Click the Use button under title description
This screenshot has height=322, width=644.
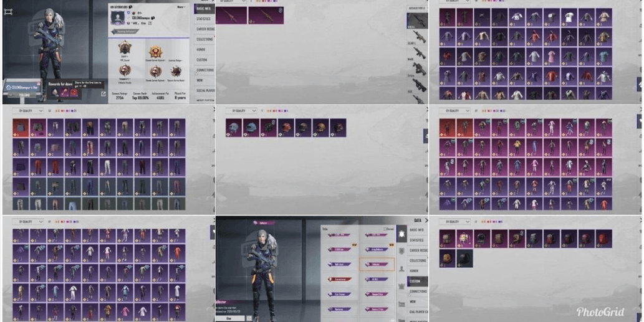230,318
